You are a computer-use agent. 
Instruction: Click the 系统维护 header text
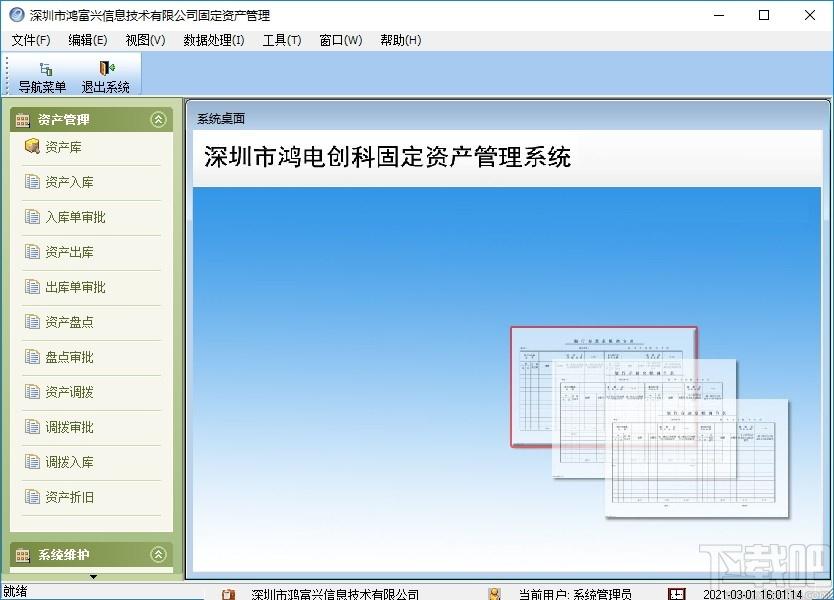(x=63, y=555)
